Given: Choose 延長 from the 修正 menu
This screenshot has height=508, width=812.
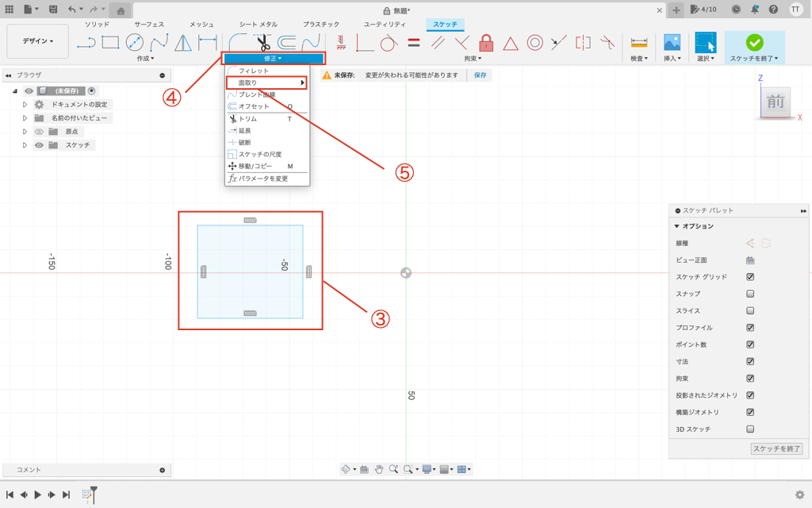Looking at the screenshot, I should click(267, 131).
